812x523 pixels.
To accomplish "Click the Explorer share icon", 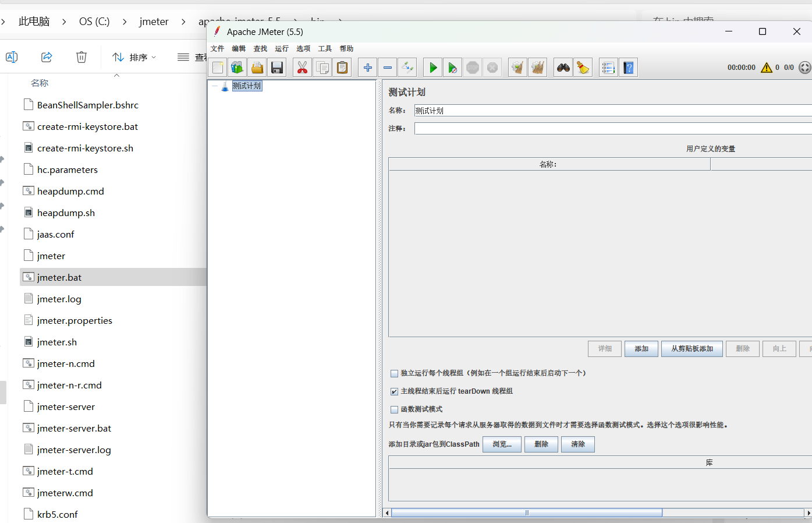I will click(x=47, y=57).
